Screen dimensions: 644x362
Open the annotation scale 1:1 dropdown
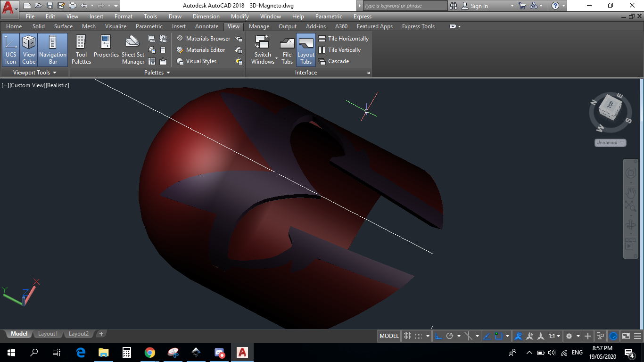pyautogui.click(x=554, y=336)
